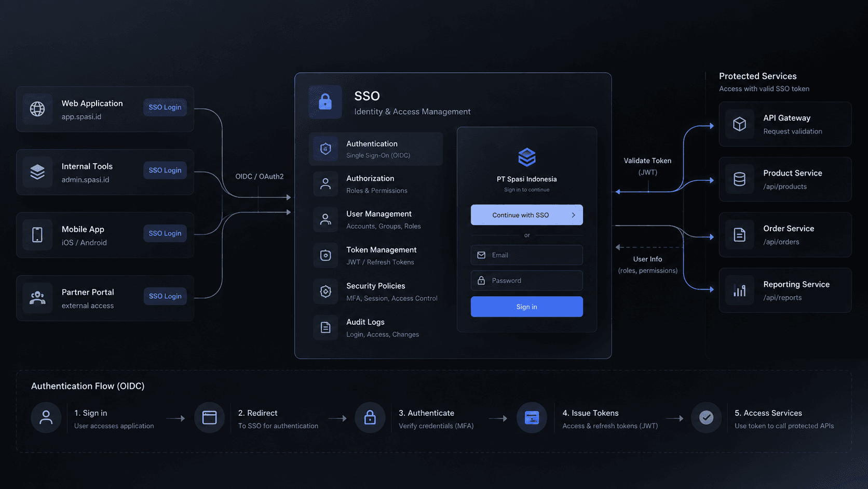Click the admin.spasi.id domain text
868x489 pixels.
(86, 180)
